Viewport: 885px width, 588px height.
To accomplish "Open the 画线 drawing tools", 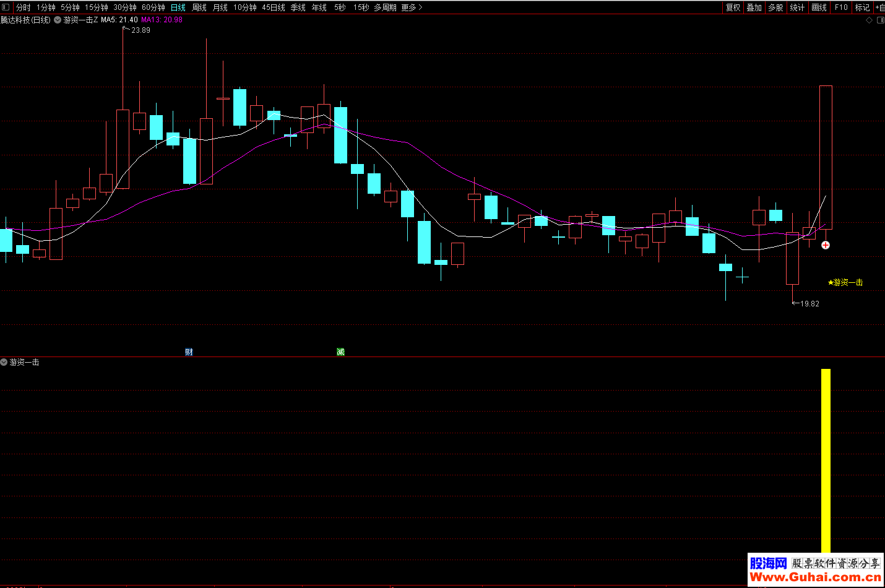I will 819,7.
